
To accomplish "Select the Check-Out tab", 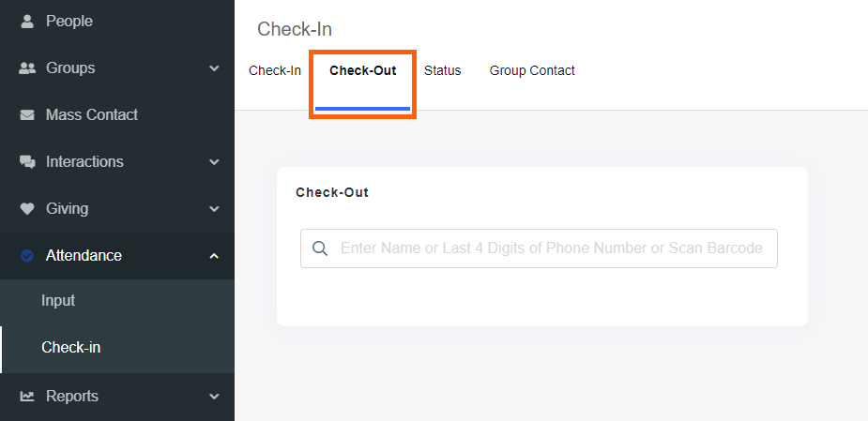I will point(362,70).
